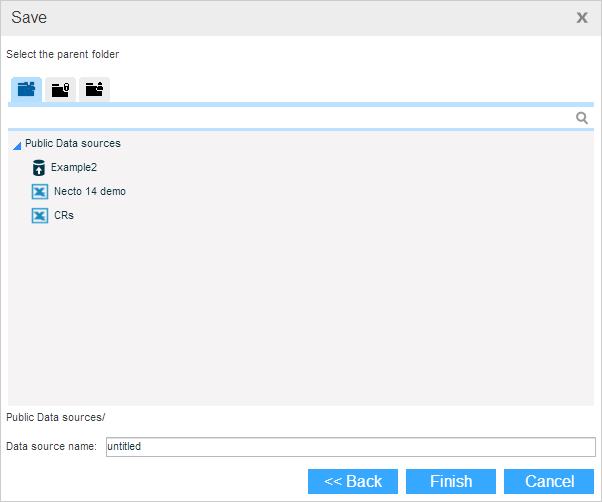Open the user folder tab

[94, 89]
